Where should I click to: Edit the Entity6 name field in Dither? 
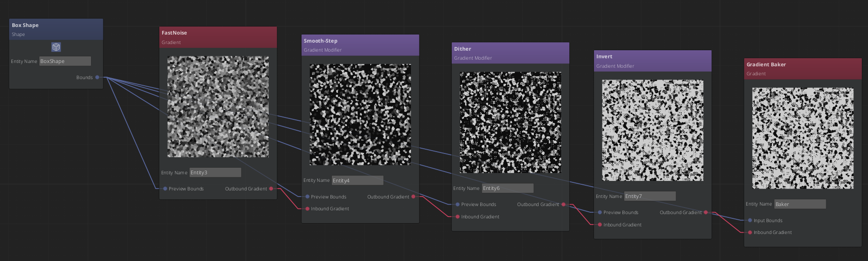point(507,188)
